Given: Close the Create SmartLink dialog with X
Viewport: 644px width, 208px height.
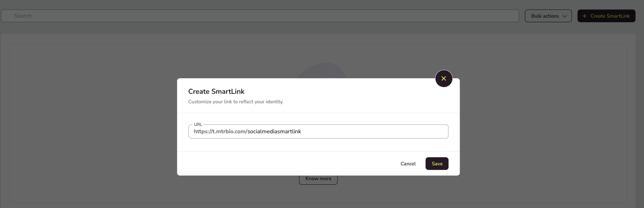Looking at the screenshot, I should click(444, 79).
